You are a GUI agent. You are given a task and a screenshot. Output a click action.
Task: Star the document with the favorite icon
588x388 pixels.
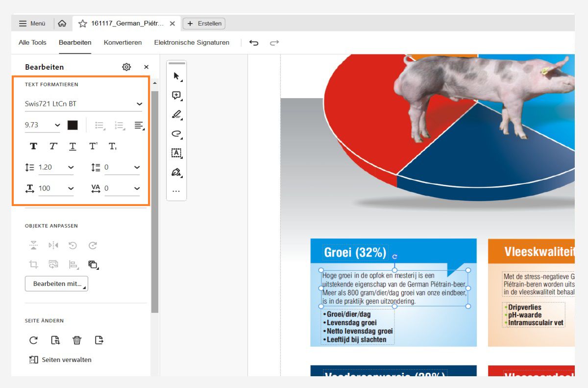(x=82, y=23)
